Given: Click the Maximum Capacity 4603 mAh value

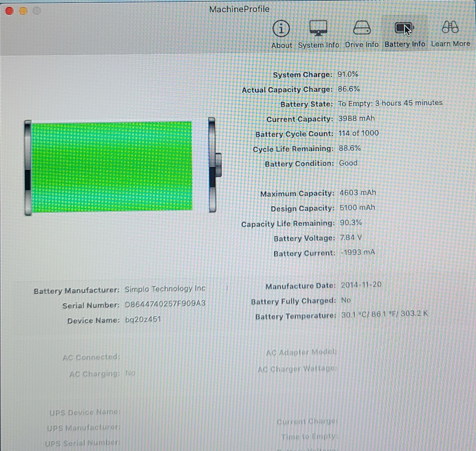Looking at the screenshot, I should click(x=357, y=193).
